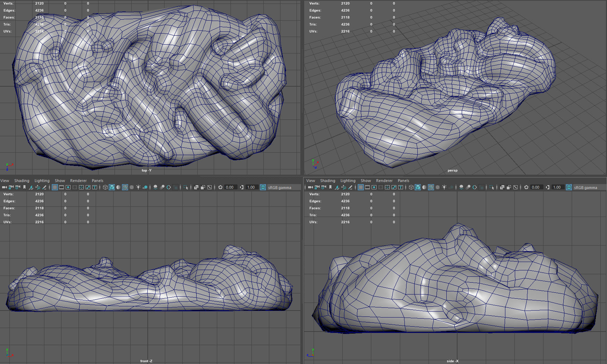Click Gamma value field 1.00 in side panel
The width and height of the screenshot is (607, 364).
click(558, 187)
